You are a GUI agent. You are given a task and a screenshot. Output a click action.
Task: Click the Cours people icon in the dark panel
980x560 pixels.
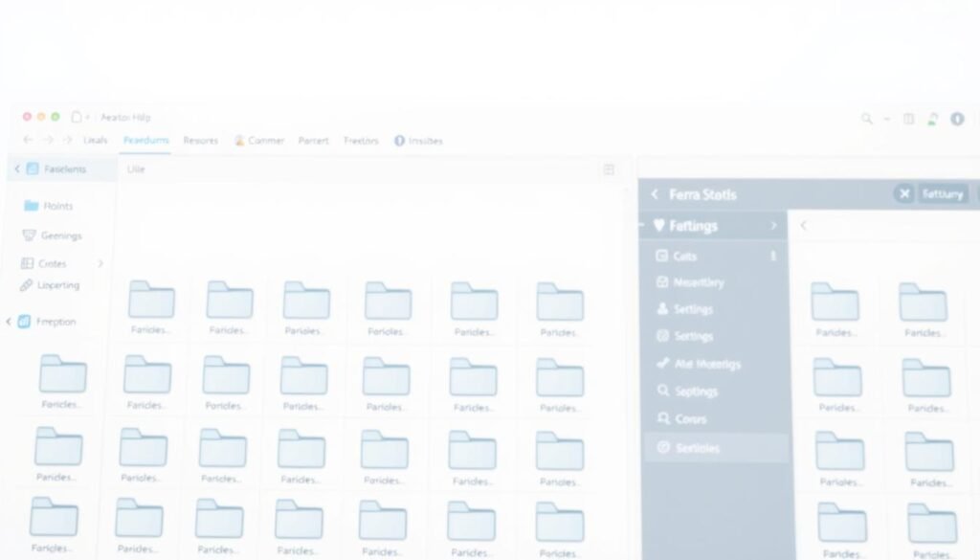(x=661, y=419)
